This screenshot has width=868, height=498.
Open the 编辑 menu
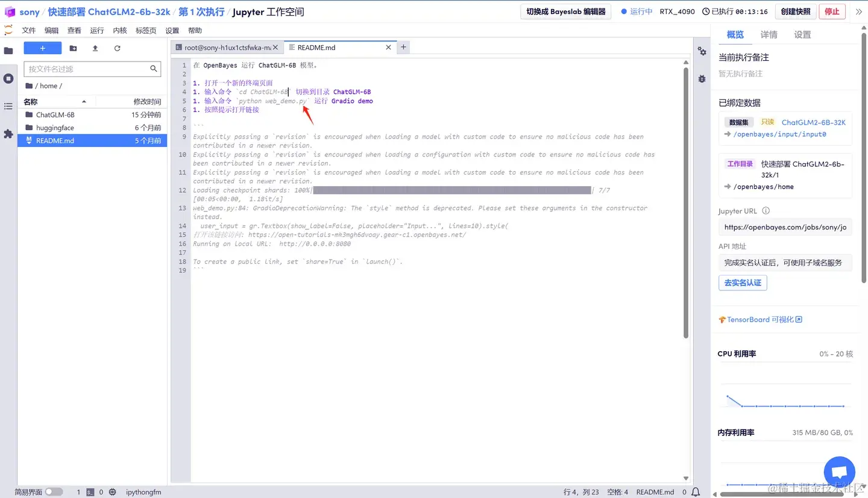pos(52,30)
